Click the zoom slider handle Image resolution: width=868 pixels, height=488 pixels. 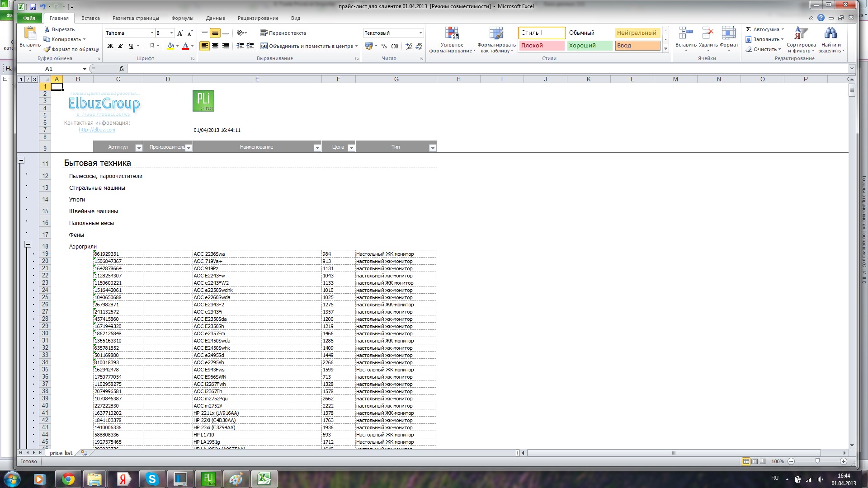817,461
